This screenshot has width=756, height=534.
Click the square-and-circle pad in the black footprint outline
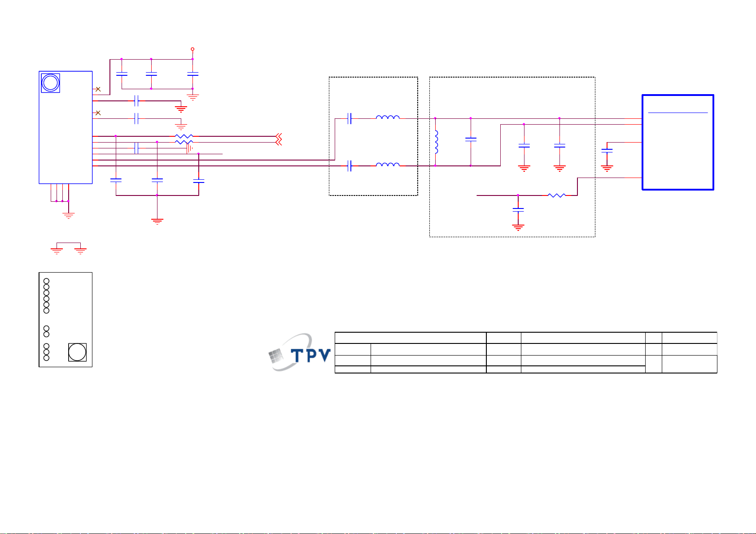(77, 352)
